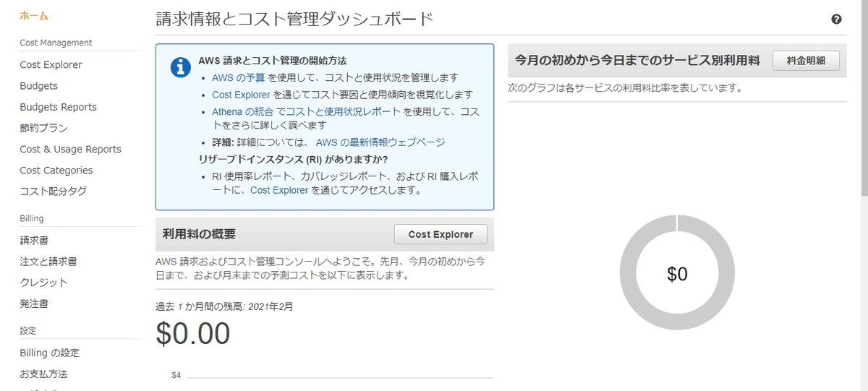
Task: Click the Billing section label
Action: click(x=32, y=218)
